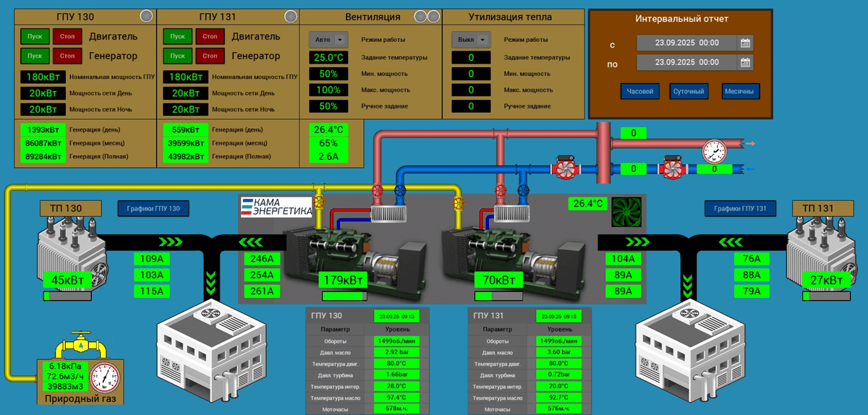This screenshot has width=868, height=415.
Task: Open the Утилизация тепла mode dropdown showing Выкл
Action: [x=471, y=40]
